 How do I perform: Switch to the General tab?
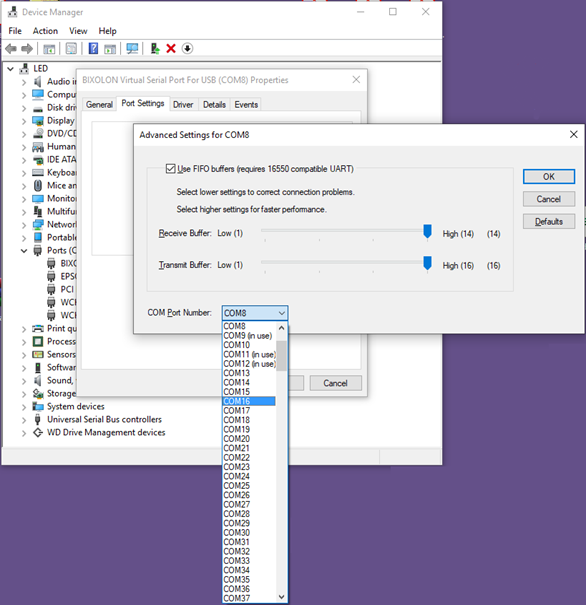tap(100, 105)
